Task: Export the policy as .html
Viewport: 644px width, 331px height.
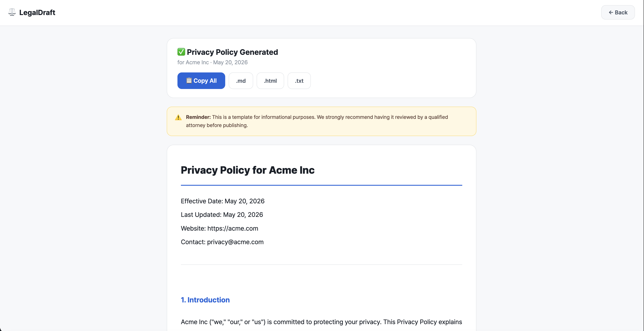Action: 270,81
